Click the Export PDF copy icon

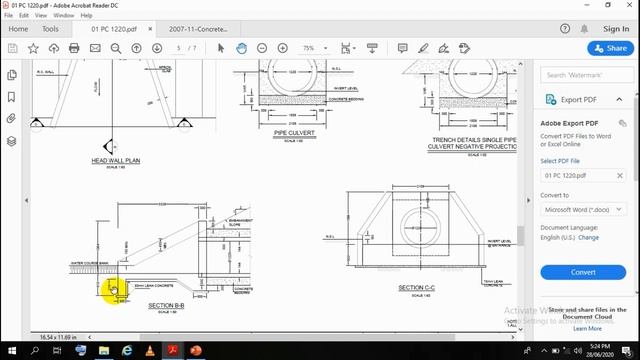[622, 123]
